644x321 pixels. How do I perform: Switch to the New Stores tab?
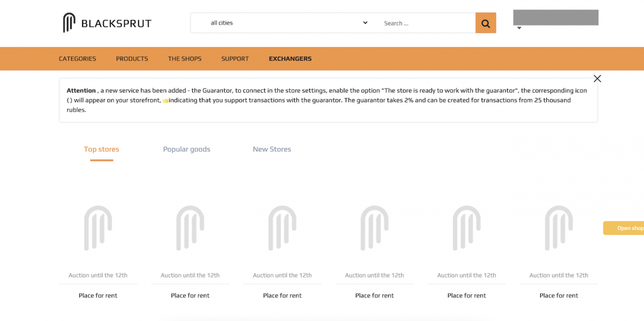pos(272,149)
